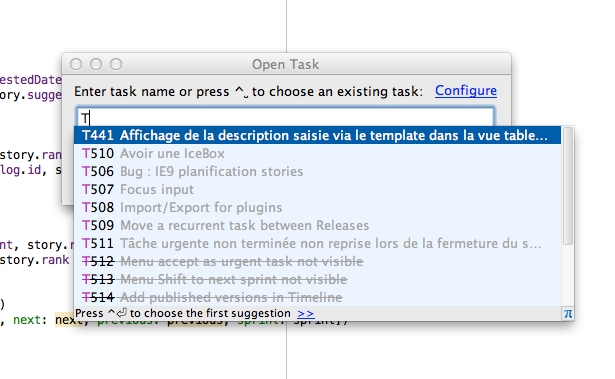Select closed task T513 Menu Shift to next sprint
615x379 pixels.
coord(317,279)
